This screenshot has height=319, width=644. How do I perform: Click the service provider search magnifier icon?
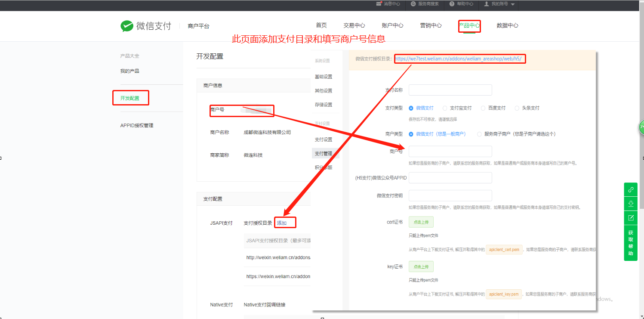pos(413,3)
